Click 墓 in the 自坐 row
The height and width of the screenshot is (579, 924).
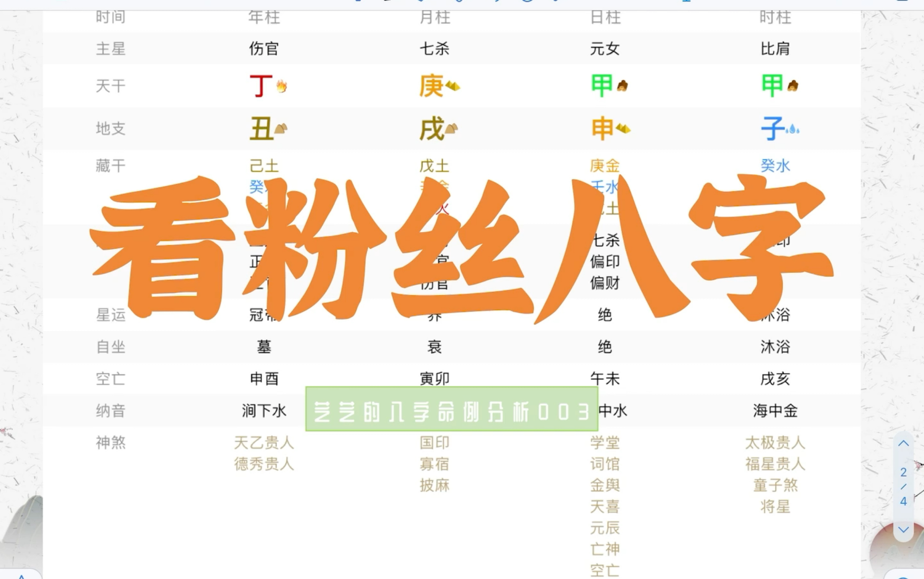click(264, 346)
